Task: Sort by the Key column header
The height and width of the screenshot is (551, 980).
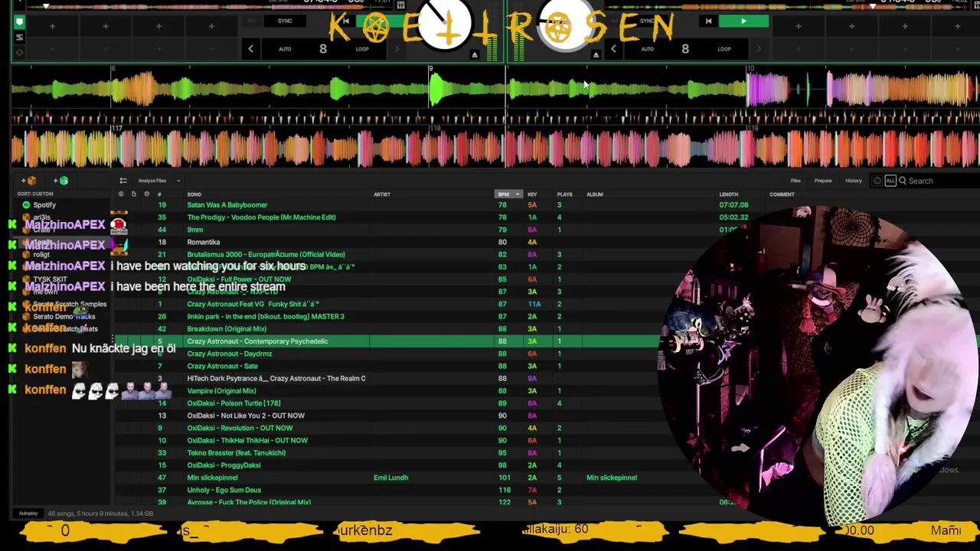Action: pyautogui.click(x=532, y=194)
